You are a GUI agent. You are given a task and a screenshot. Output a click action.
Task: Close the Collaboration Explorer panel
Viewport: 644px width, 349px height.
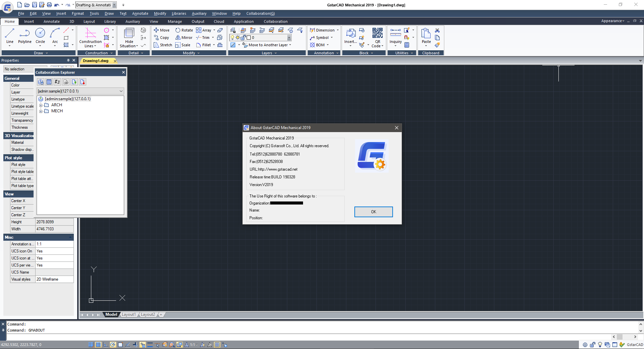[x=123, y=72]
